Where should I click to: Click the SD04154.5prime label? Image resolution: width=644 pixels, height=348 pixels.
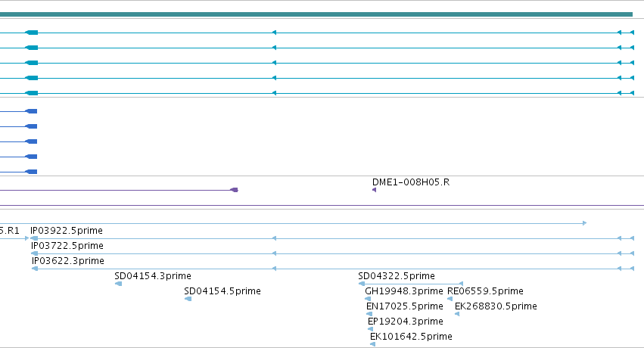coord(222,291)
